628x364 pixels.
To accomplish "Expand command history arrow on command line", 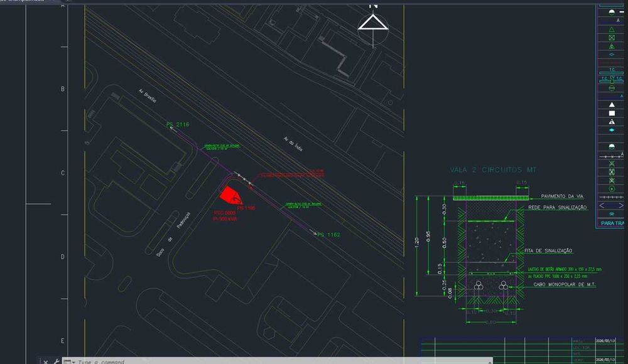I will (x=489, y=362).
